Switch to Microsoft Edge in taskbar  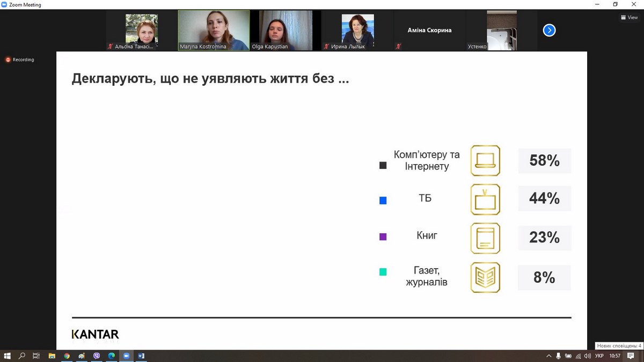point(112,356)
